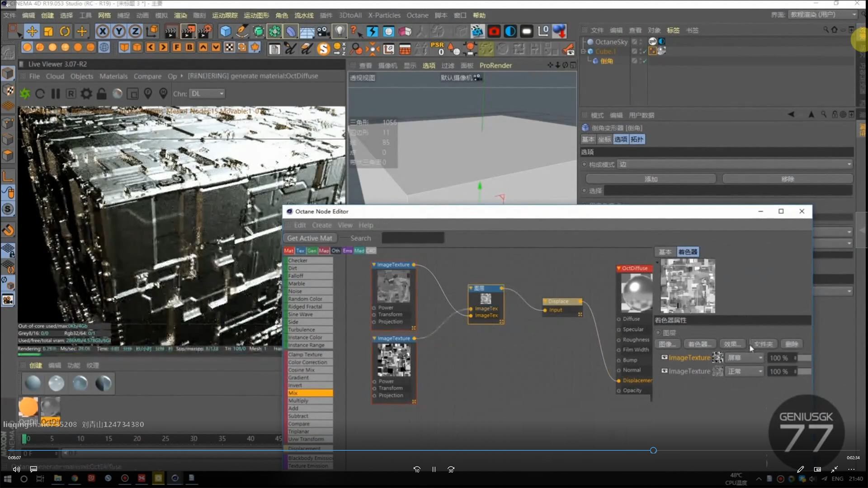Toggle the Z axis lock
This screenshot has height=488, width=868.
point(135,31)
